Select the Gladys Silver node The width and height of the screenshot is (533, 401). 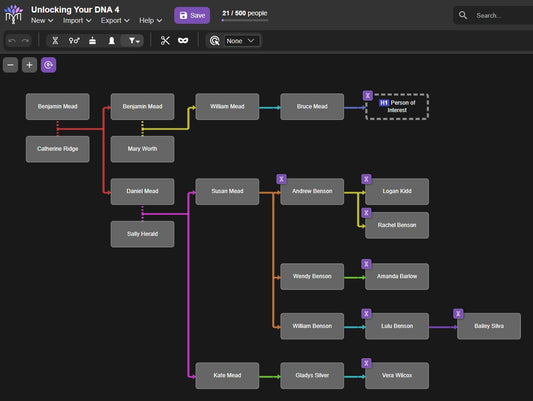click(312, 376)
